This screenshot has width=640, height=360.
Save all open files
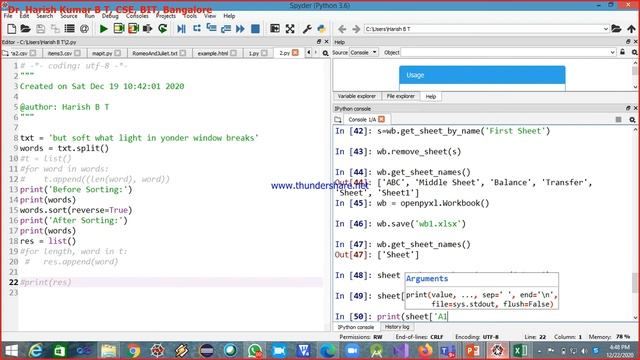[55, 29]
